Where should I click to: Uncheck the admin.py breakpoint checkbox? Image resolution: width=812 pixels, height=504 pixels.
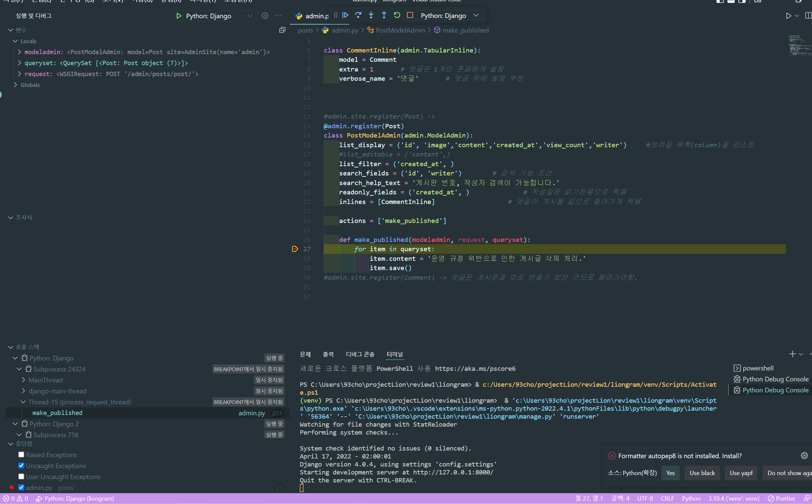pyautogui.click(x=21, y=488)
